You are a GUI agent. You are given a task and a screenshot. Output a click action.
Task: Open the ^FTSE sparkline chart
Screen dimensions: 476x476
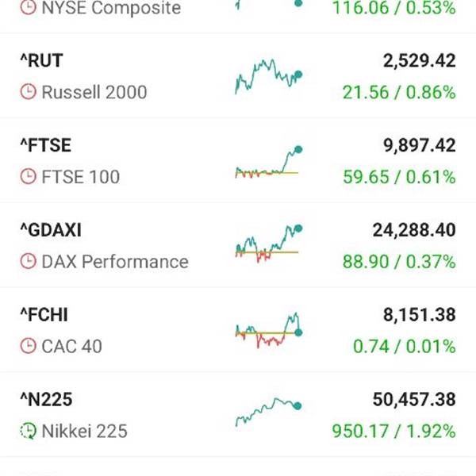click(268, 163)
